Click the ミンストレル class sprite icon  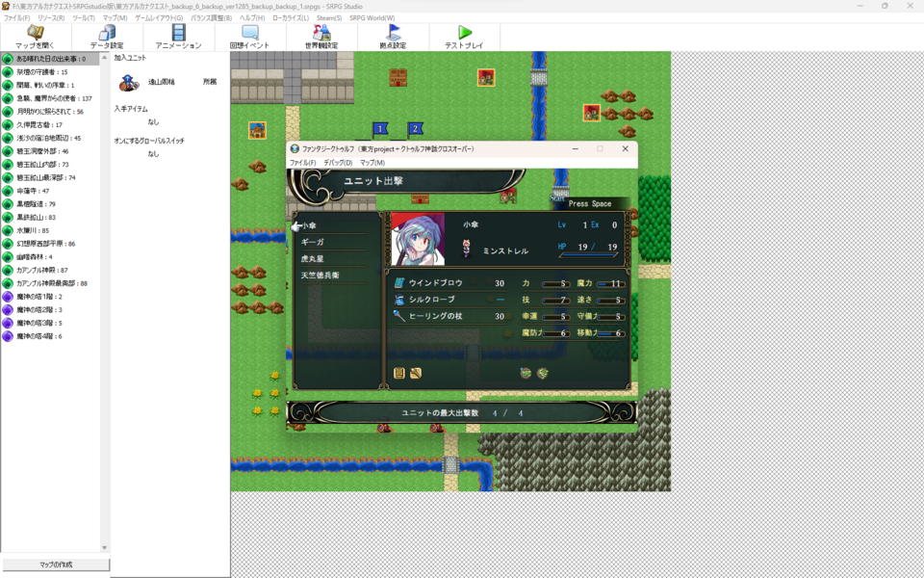(466, 249)
